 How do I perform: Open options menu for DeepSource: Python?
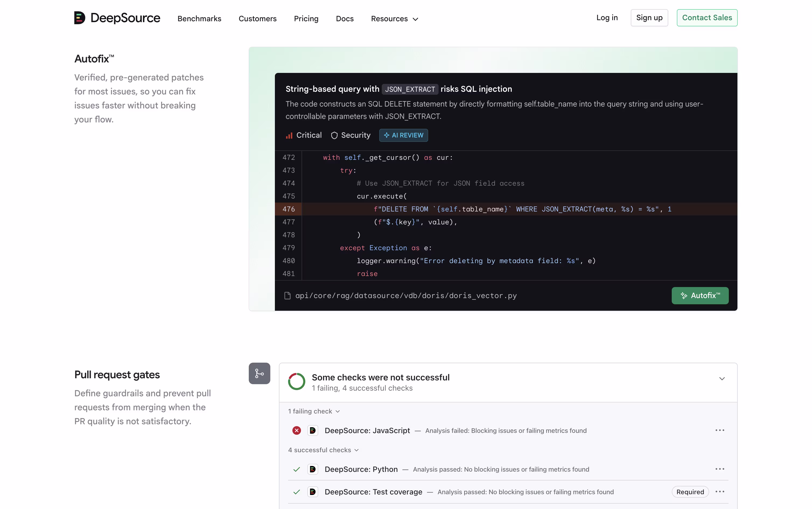pos(719,469)
